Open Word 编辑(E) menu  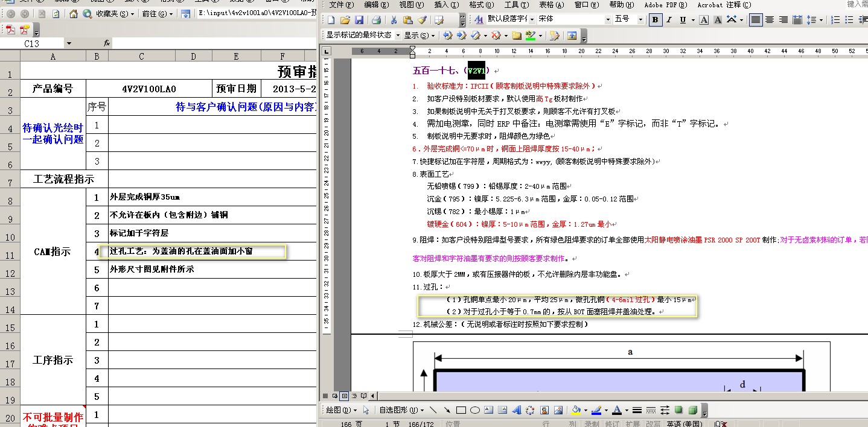click(x=375, y=4)
